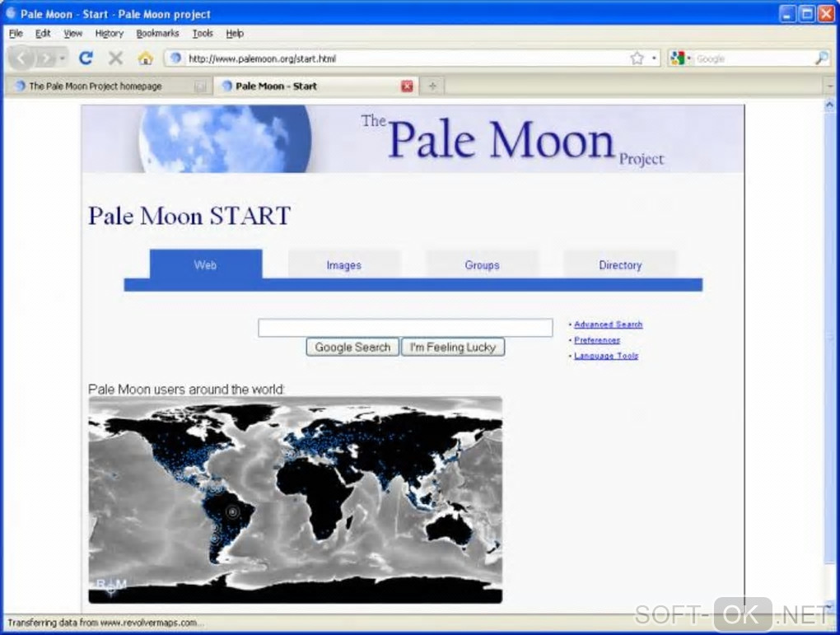
Task: Click the I'm Feeling Lucky button
Action: pos(453,348)
